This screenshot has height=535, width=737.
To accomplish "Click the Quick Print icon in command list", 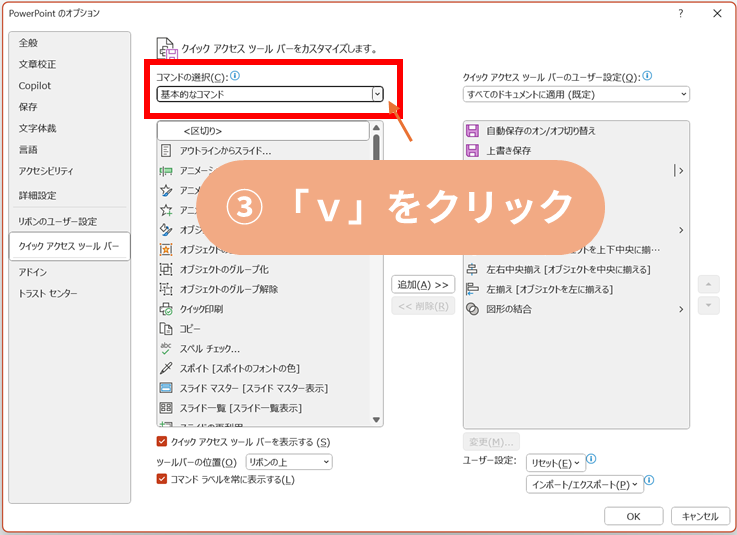I will [x=166, y=309].
